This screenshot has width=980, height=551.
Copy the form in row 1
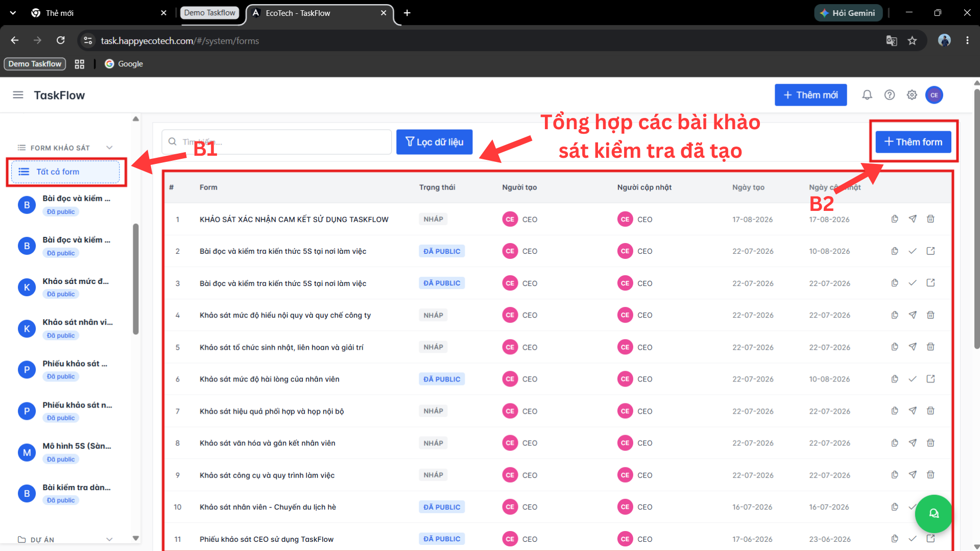tap(895, 219)
